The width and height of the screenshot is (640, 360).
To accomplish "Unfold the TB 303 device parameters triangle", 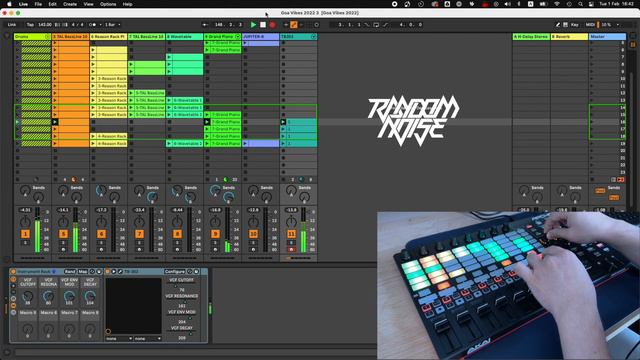I will 114,271.
